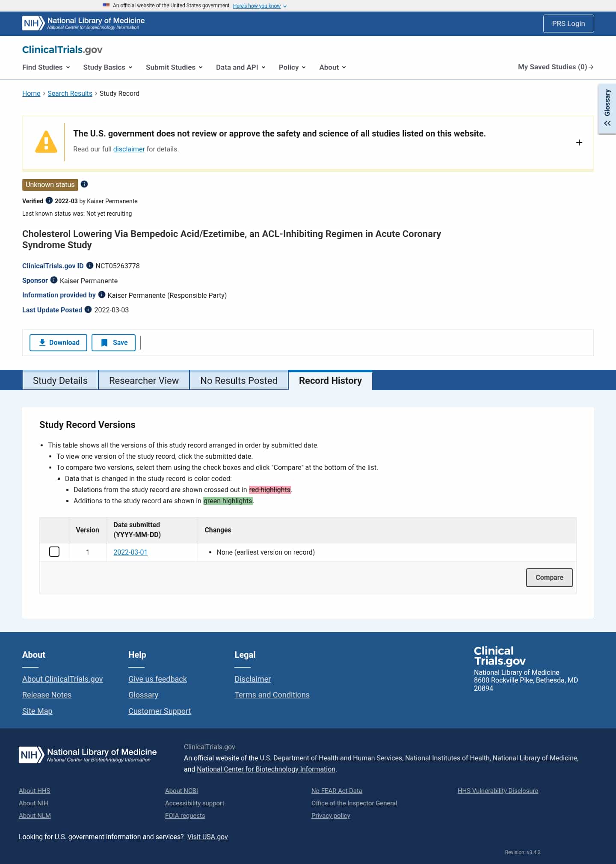Viewport: 616px width, 864px height.
Task: Show info for ClinicalTrials.gov ID
Action: [90, 265]
